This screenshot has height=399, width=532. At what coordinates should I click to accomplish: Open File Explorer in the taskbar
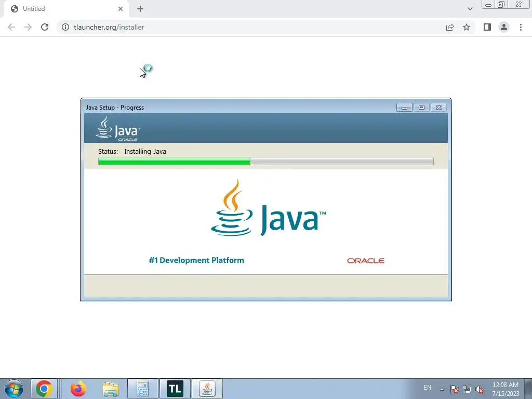111,389
